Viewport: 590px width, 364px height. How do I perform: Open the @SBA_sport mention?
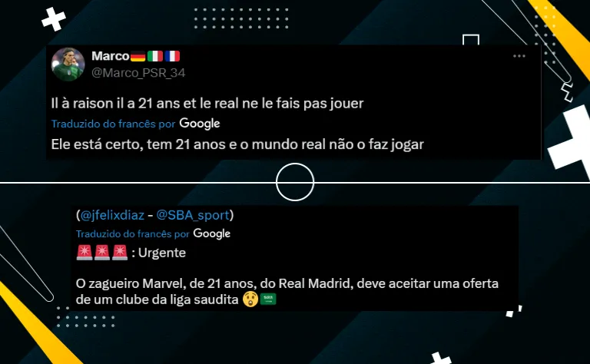coord(193,215)
